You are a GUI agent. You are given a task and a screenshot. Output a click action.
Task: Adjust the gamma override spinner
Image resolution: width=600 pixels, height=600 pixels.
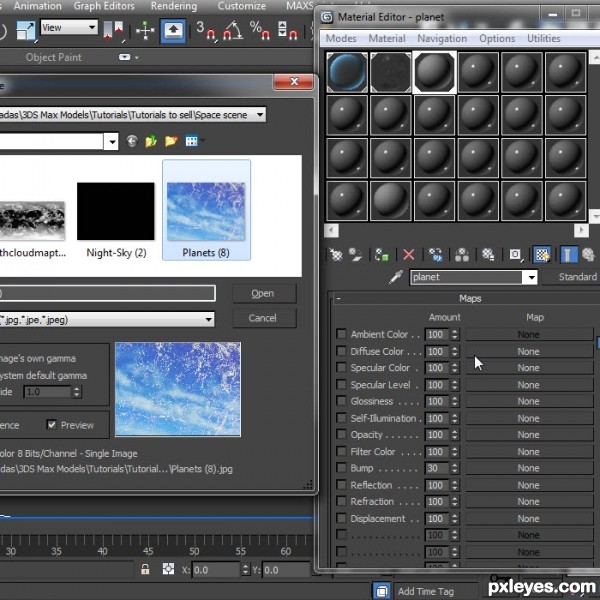77,392
